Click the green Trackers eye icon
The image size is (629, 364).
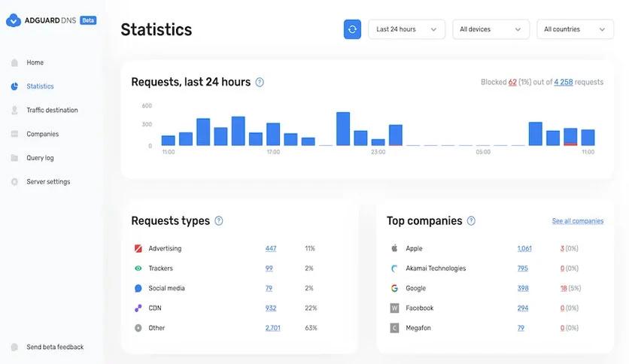pos(138,268)
